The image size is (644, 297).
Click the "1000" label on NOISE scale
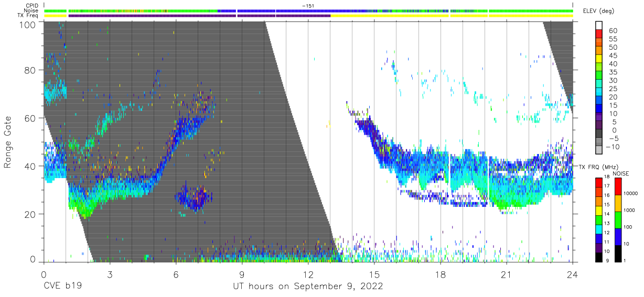(628, 210)
